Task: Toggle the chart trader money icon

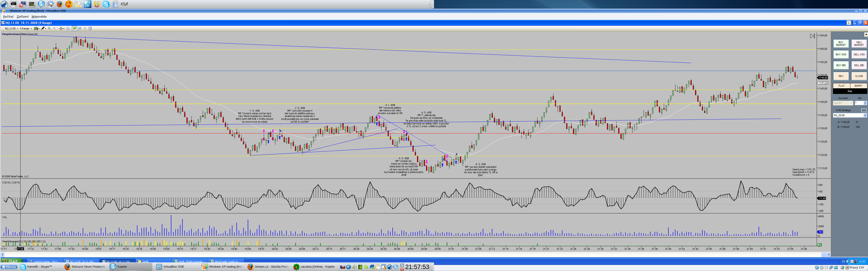Action: [x=74, y=29]
